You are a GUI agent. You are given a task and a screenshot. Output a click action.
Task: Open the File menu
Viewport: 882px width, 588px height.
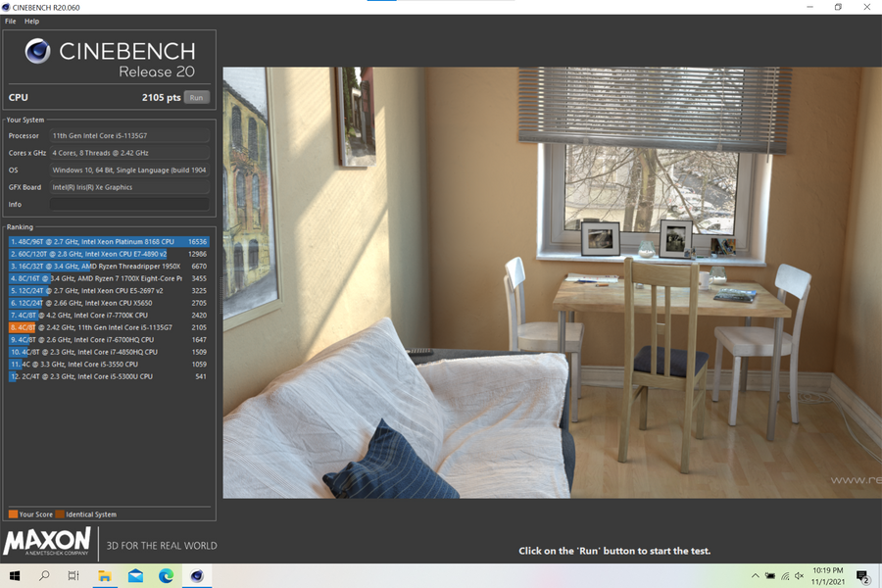tap(11, 21)
